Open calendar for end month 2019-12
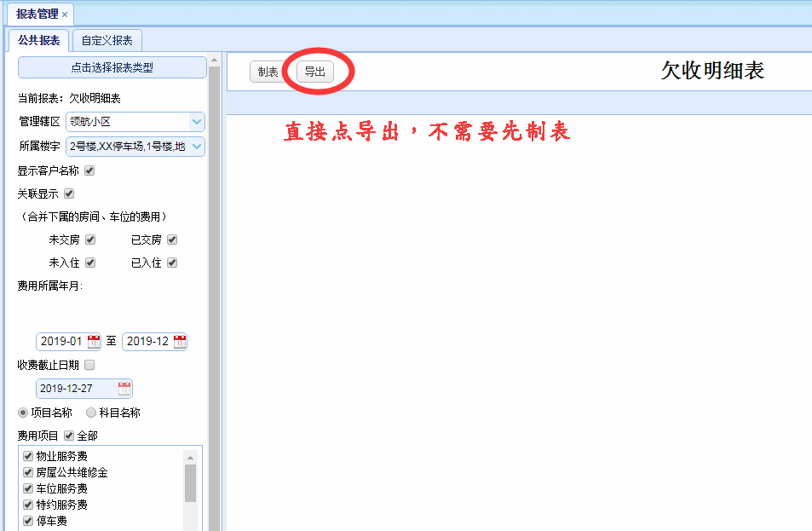This screenshot has width=812, height=531. pos(180,342)
